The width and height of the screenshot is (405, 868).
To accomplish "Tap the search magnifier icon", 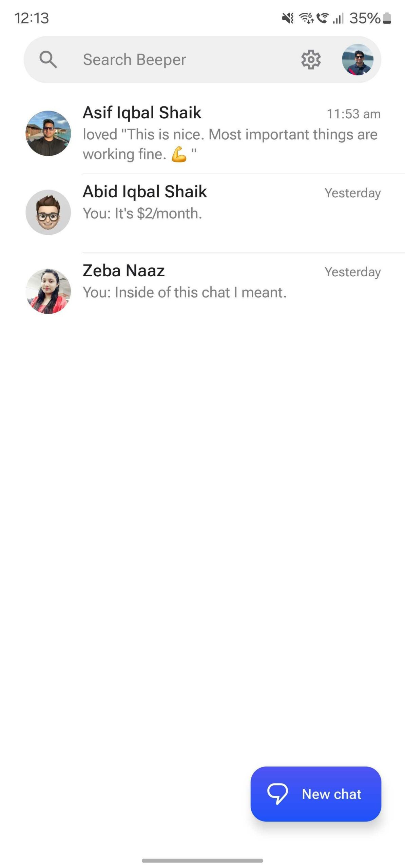I will click(48, 60).
